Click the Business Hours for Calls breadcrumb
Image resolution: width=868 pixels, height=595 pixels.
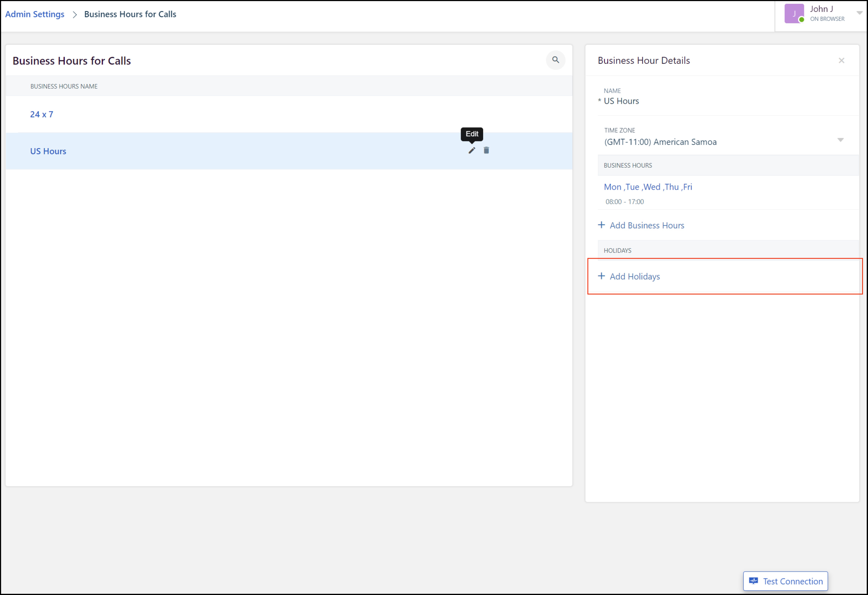point(130,14)
